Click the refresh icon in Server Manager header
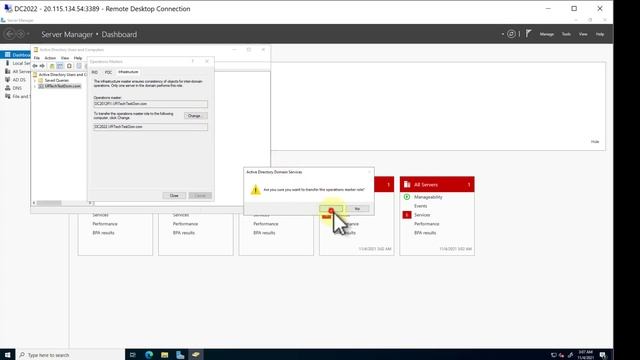Image resolution: width=640 pixels, height=360 pixels. click(x=511, y=34)
